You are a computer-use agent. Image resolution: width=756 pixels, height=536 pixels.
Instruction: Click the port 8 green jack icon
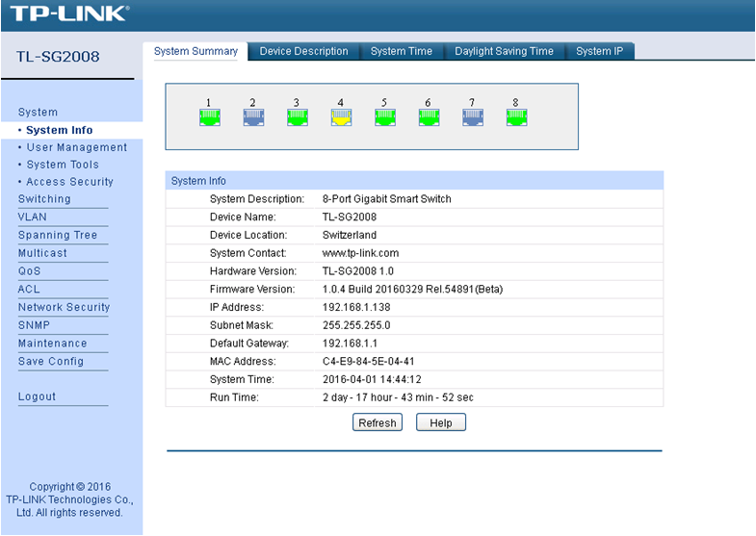point(517,117)
